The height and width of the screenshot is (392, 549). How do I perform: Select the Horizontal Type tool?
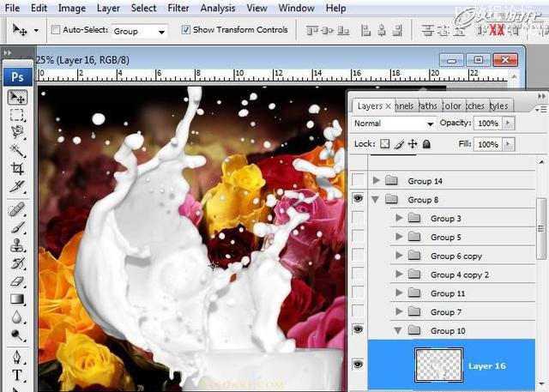(x=17, y=375)
